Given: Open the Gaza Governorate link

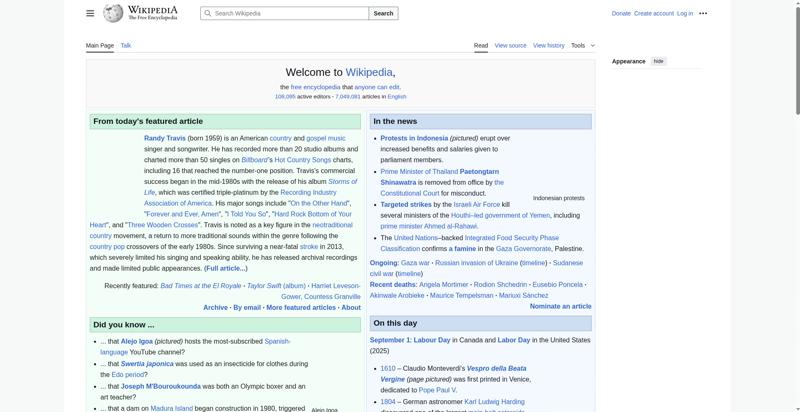Looking at the screenshot, I should click(523, 249).
